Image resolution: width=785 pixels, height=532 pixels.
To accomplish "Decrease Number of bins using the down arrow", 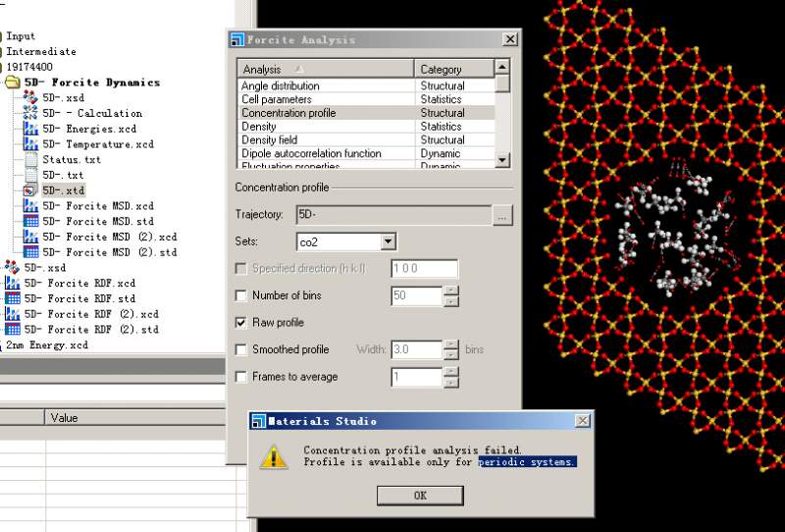I will point(451,301).
